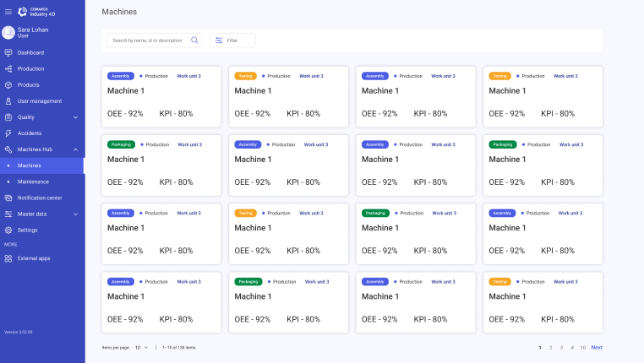Screen dimensions: 644x363
Task: Click the filter sliders icon
Action: (x=219, y=41)
